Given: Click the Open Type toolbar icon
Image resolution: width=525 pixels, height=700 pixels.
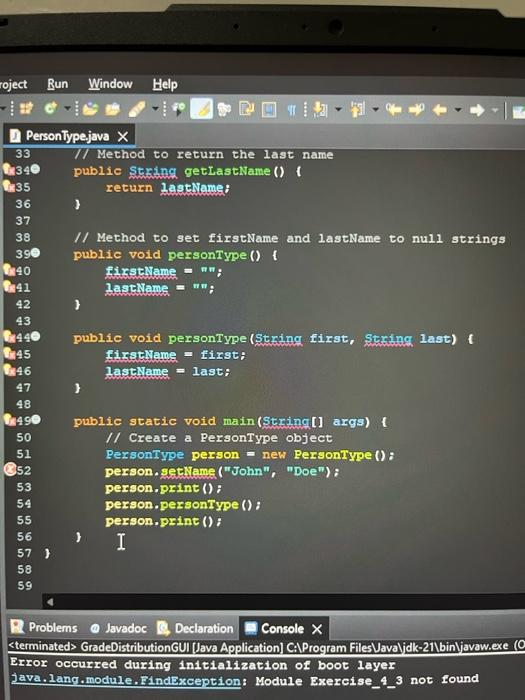Looking at the screenshot, I should click(x=91, y=109).
